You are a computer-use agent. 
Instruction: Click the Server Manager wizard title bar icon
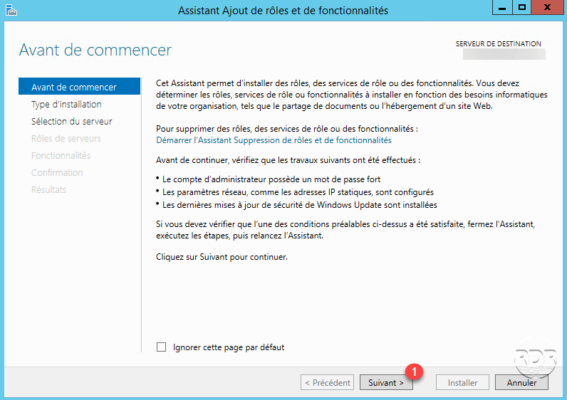[11, 10]
